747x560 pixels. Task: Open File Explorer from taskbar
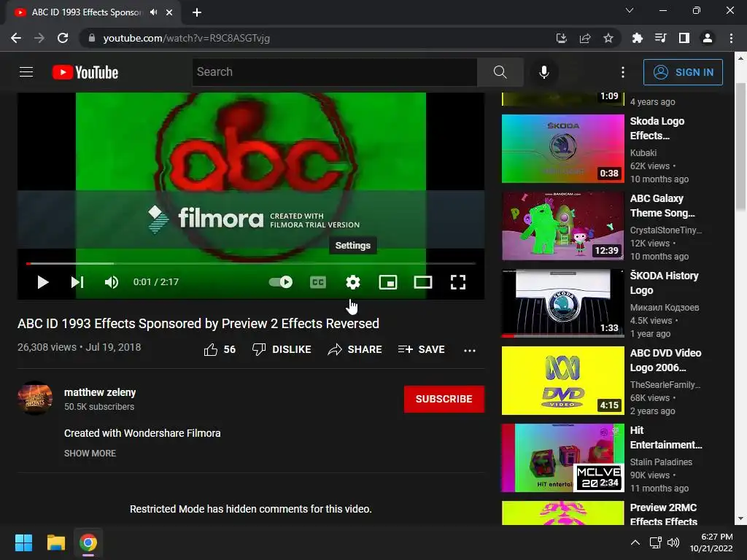click(x=55, y=542)
